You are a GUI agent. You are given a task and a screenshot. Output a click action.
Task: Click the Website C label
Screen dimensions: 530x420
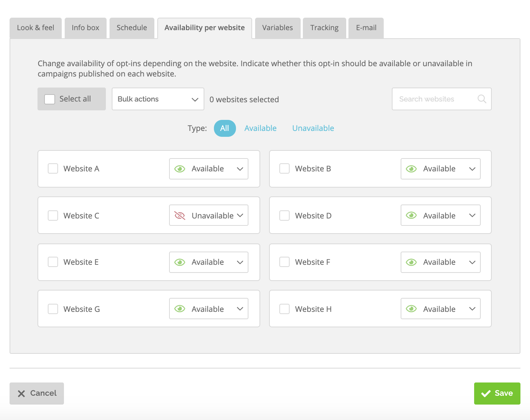coord(81,216)
